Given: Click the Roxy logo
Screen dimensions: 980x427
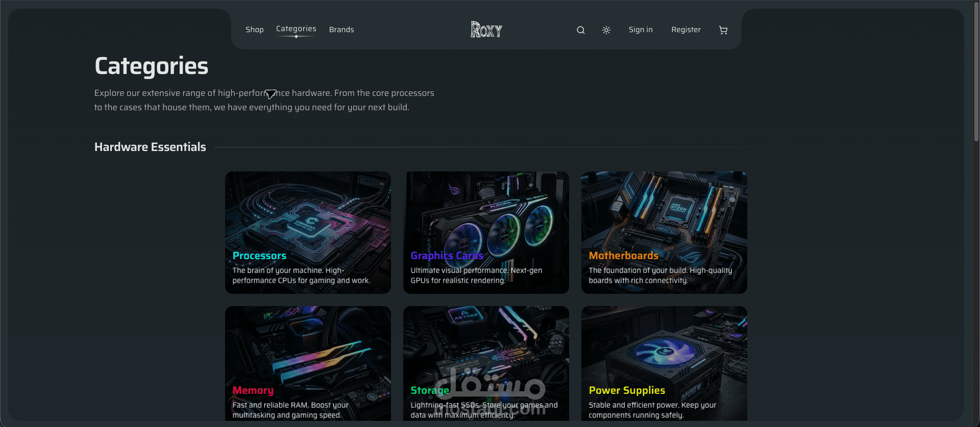Looking at the screenshot, I should click(486, 30).
